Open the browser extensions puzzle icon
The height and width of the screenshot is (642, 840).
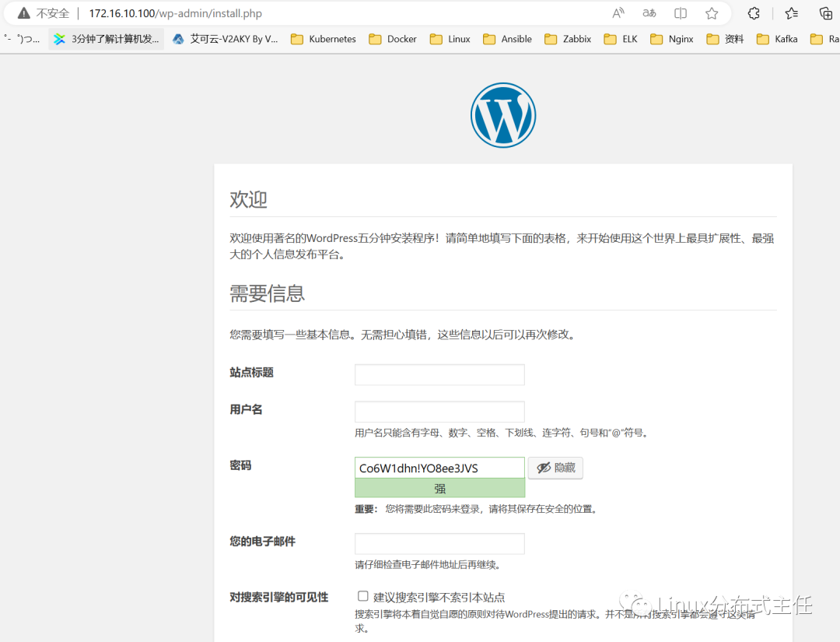pyautogui.click(x=754, y=13)
